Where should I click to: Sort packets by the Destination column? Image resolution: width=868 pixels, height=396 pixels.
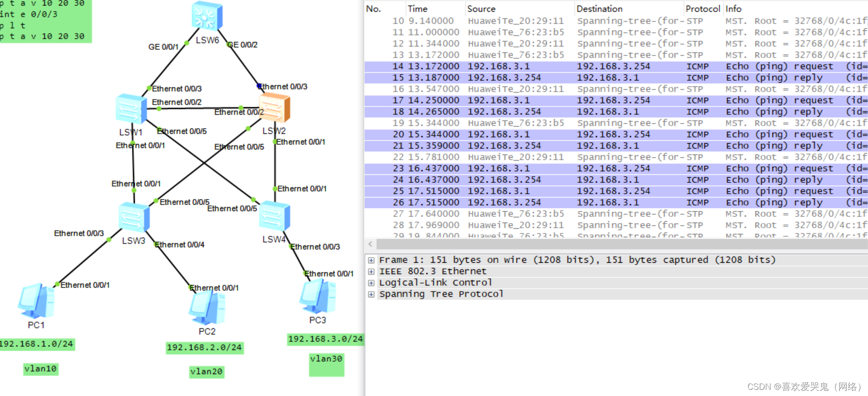pos(629,9)
